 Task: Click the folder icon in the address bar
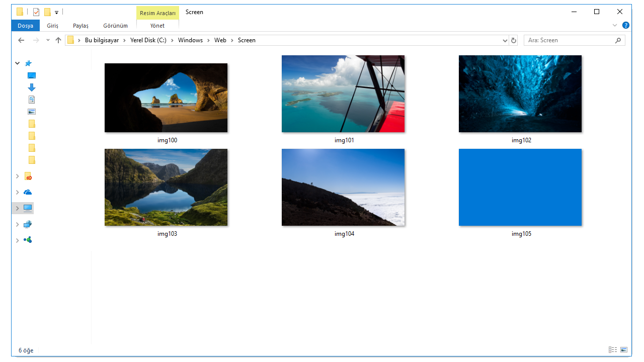[70, 40]
